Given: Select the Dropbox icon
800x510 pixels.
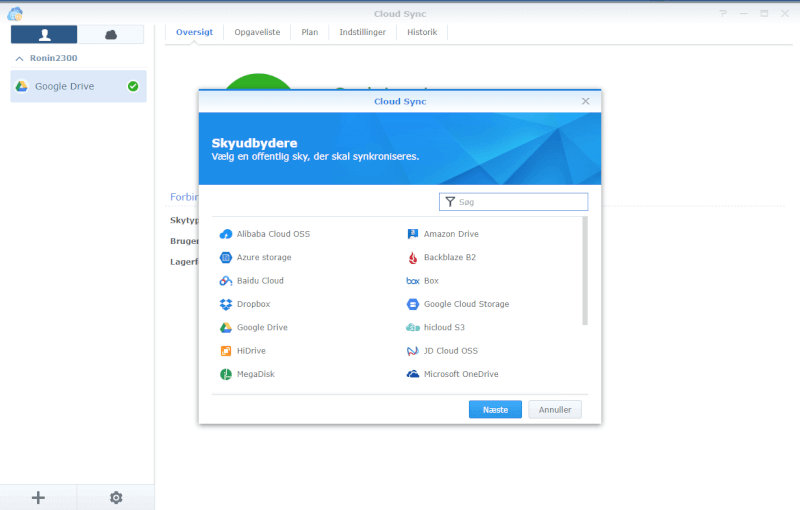Looking at the screenshot, I should 226,304.
